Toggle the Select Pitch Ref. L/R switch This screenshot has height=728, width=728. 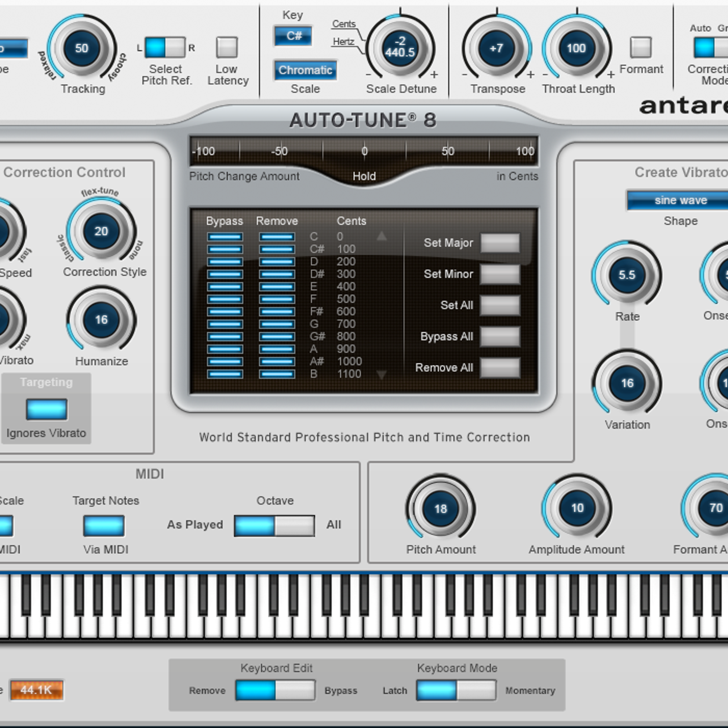(x=165, y=47)
